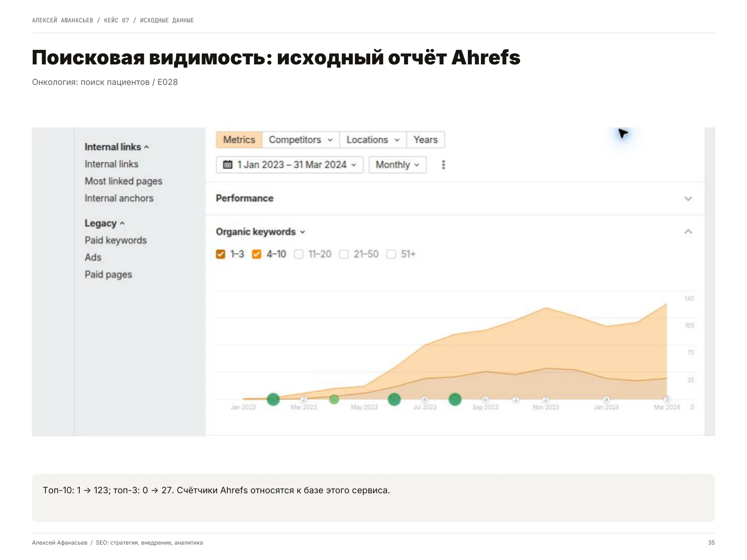Click the May 2023 axis label
747x560 pixels.
(364, 407)
